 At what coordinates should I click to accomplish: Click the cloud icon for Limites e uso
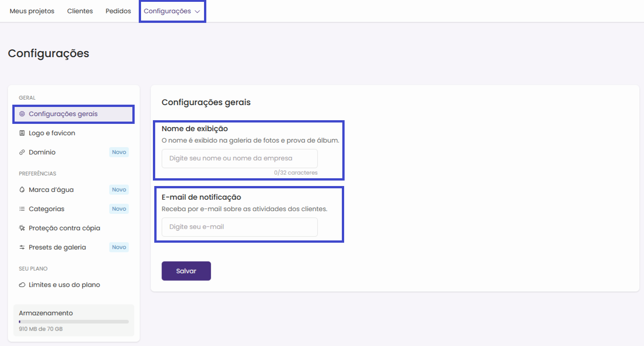pyautogui.click(x=22, y=285)
